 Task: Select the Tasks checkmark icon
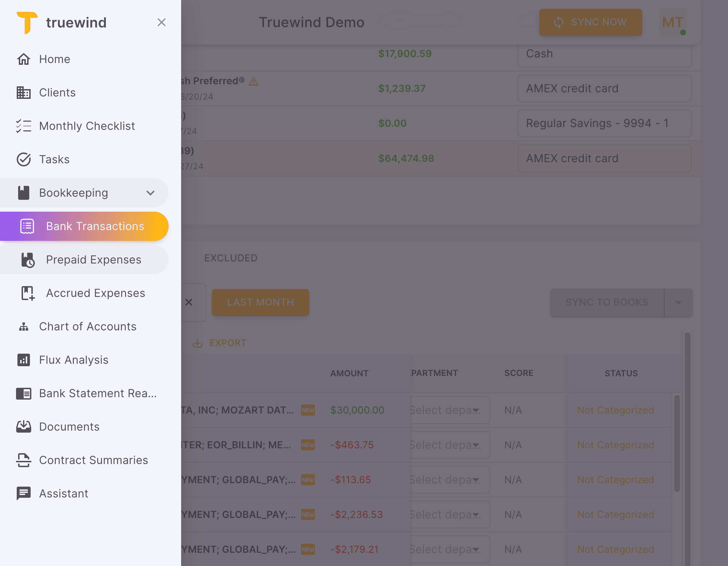[24, 159]
